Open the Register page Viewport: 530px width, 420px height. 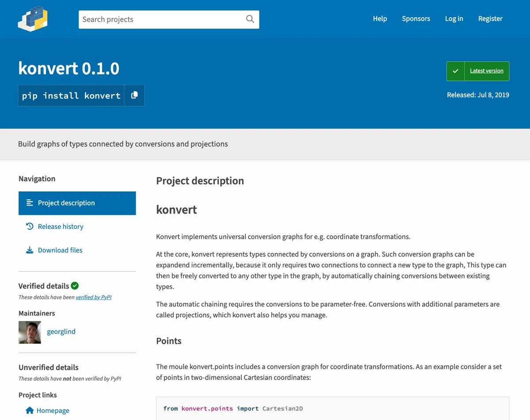pyautogui.click(x=490, y=19)
